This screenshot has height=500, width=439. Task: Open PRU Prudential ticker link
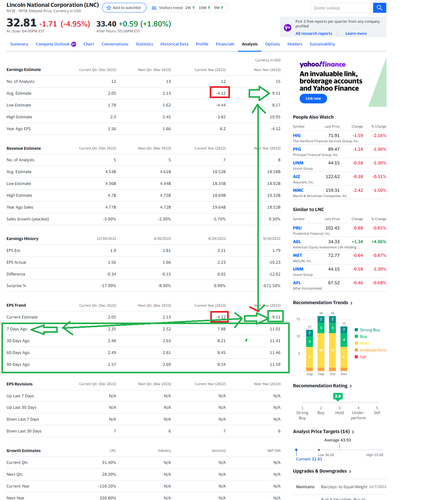click(x=297, y=228)
